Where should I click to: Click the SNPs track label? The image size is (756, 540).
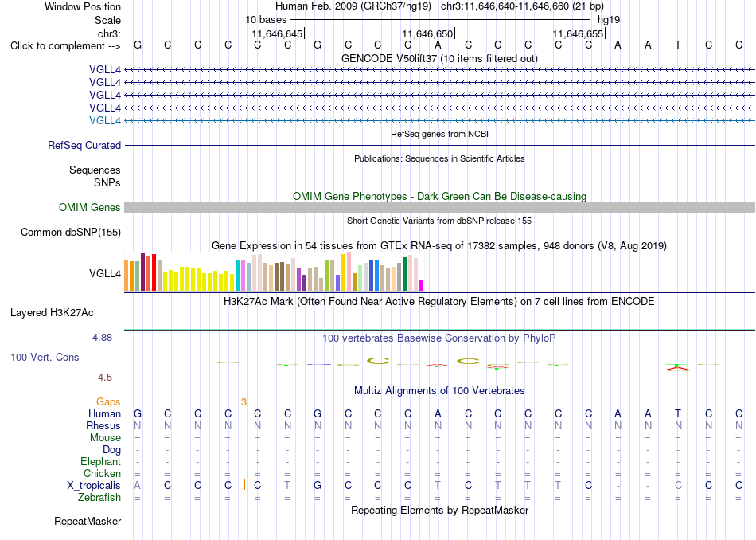(107, 183)
